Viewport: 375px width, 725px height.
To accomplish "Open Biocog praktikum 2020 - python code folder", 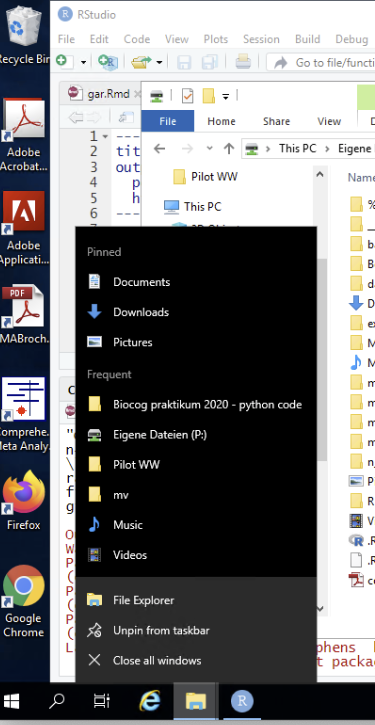I will (x=196, y=405).
